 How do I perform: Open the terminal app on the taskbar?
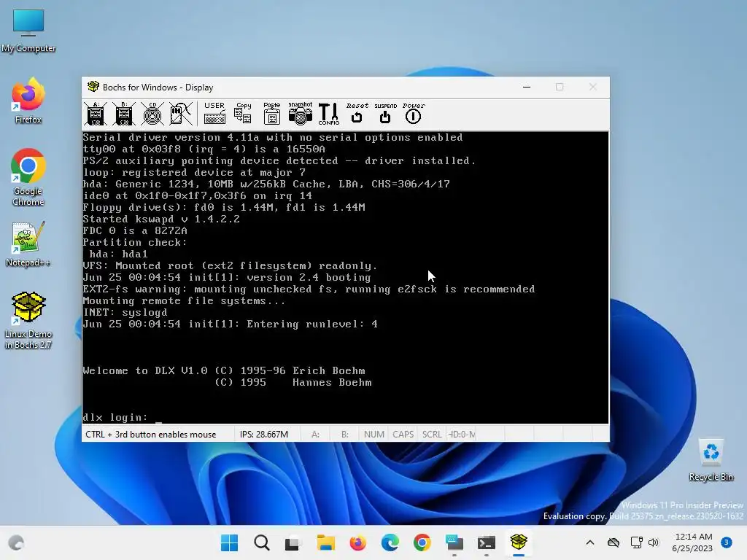pyautogui.click(x=487, y=542)
